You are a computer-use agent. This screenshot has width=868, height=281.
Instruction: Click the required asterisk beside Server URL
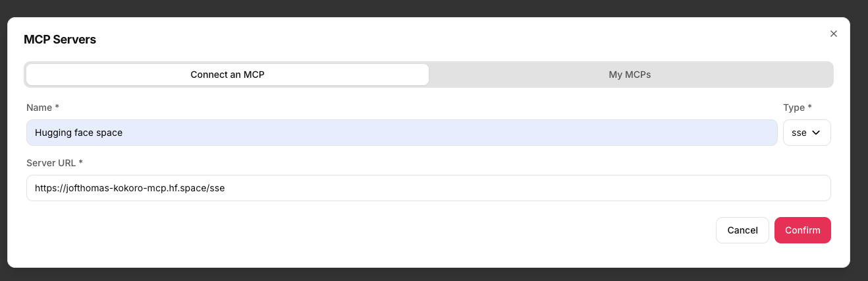coord(81,162)
